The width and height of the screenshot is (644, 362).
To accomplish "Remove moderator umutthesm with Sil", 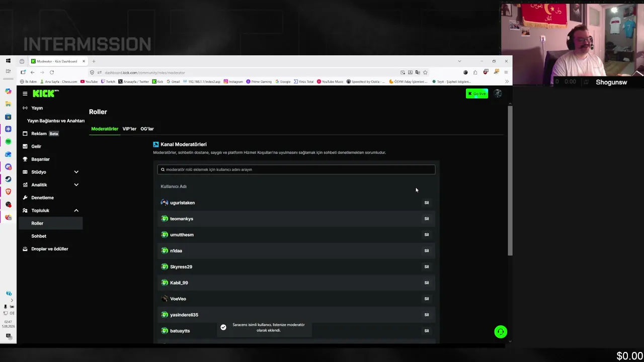I will point(427,235).
